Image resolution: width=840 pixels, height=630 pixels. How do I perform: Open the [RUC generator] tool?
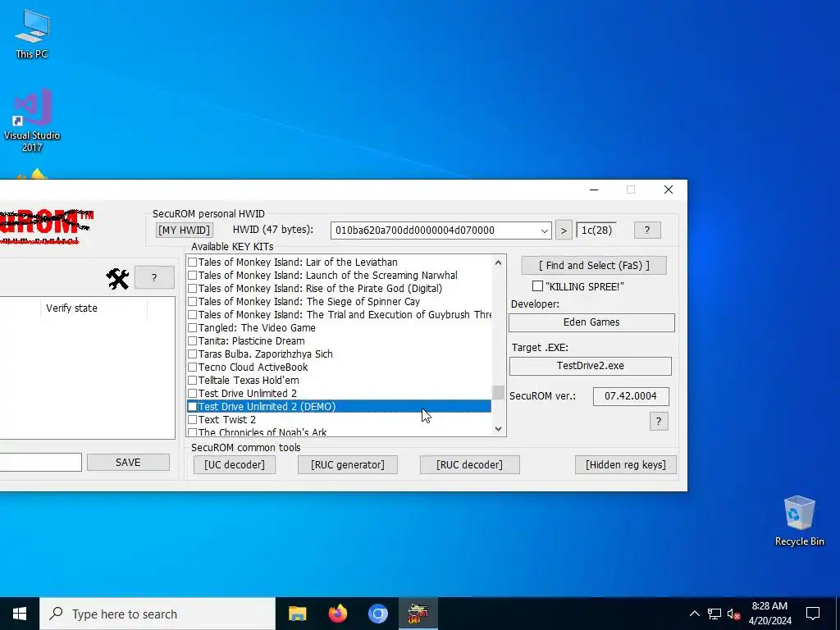pos(348,465)
